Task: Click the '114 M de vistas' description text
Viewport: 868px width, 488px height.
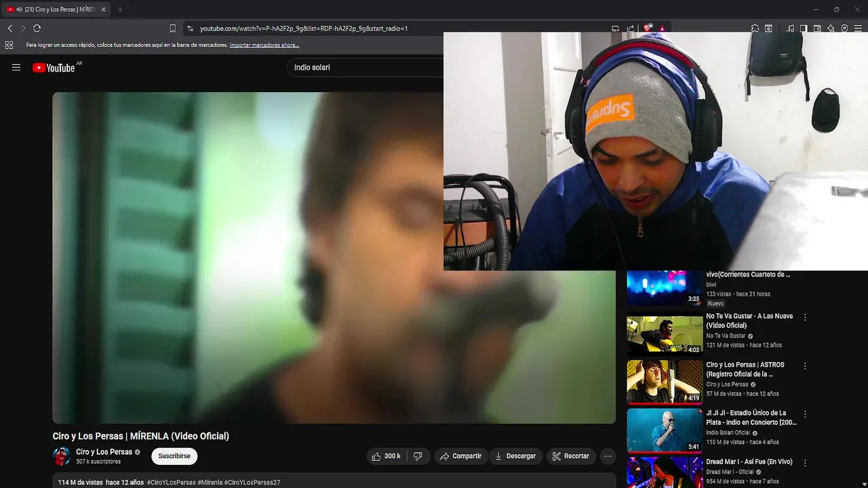Action: click(x=80, y=483)
